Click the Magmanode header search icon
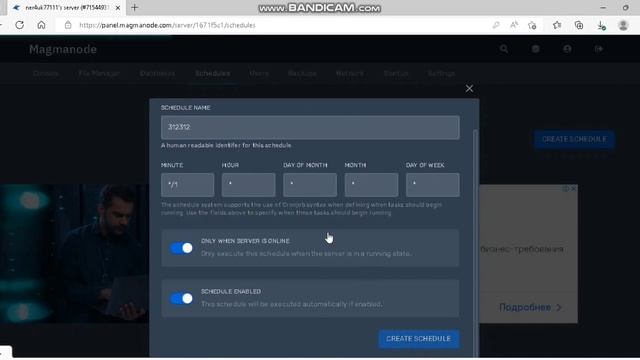Image resolution: width=640 pixels, height=360 pixels. click(x=504, y=49)
